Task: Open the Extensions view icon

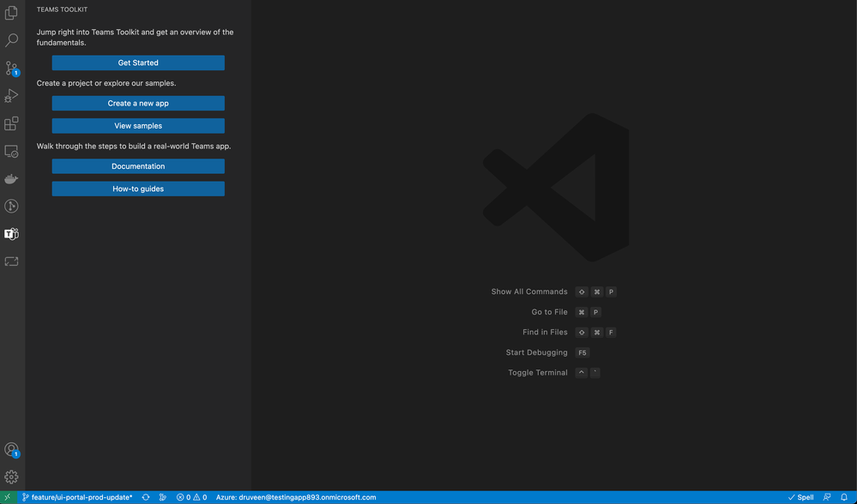Action: [x=11, y=123]
